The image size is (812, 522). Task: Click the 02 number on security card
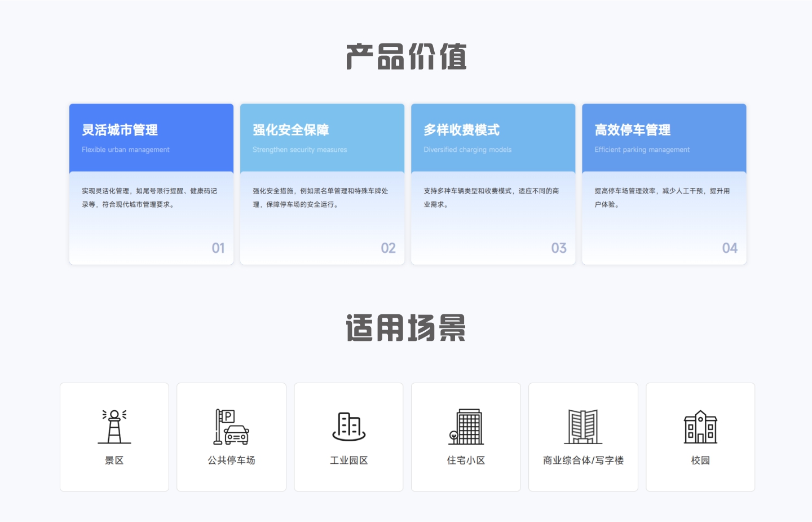(388, 248)
